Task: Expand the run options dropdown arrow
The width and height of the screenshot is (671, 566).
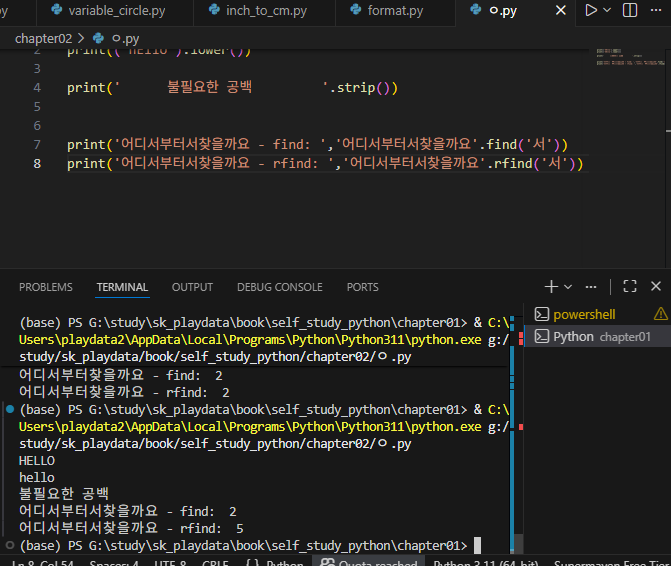Action: [x=607, y=10]
